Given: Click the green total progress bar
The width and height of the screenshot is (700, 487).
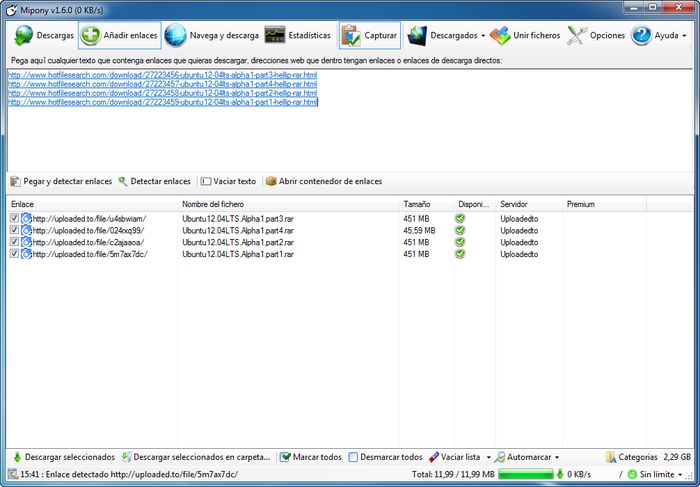Looking at the screenshot, I should tap(525, 474).
